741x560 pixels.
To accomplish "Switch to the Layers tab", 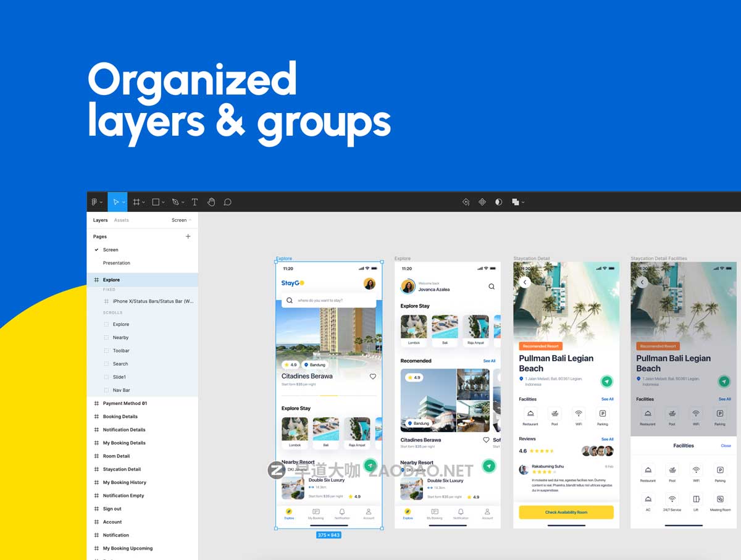I will pos(100,220).
